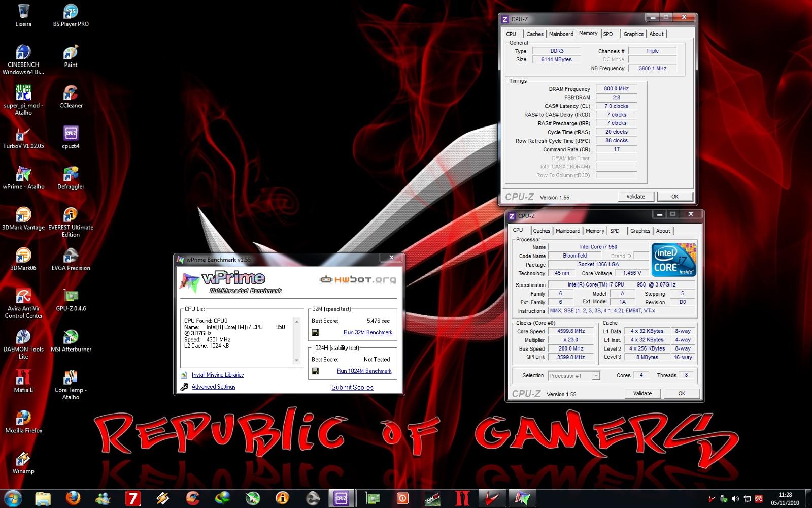Screen dimensions: 812x508
Task: Click the CPU-Z taskbar button
Action: pyautogui.click(x=341, y=498)
